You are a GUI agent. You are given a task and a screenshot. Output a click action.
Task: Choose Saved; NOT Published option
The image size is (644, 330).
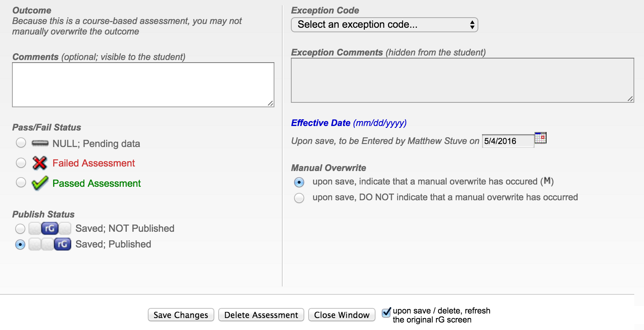click(20, 228)
